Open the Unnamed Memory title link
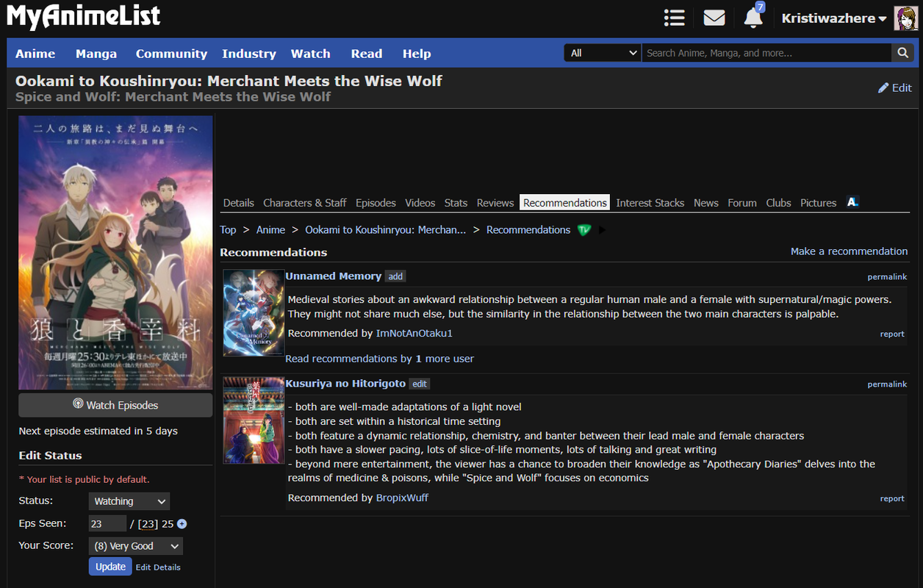 point(334,276)
